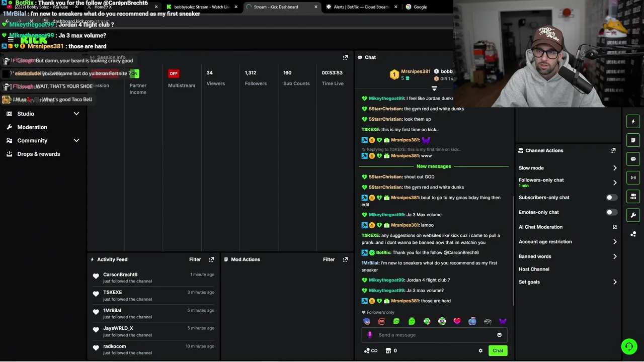Open AI Chat Moderation external link icon
The image size is (644, 362).
click(x=615, y=227)
